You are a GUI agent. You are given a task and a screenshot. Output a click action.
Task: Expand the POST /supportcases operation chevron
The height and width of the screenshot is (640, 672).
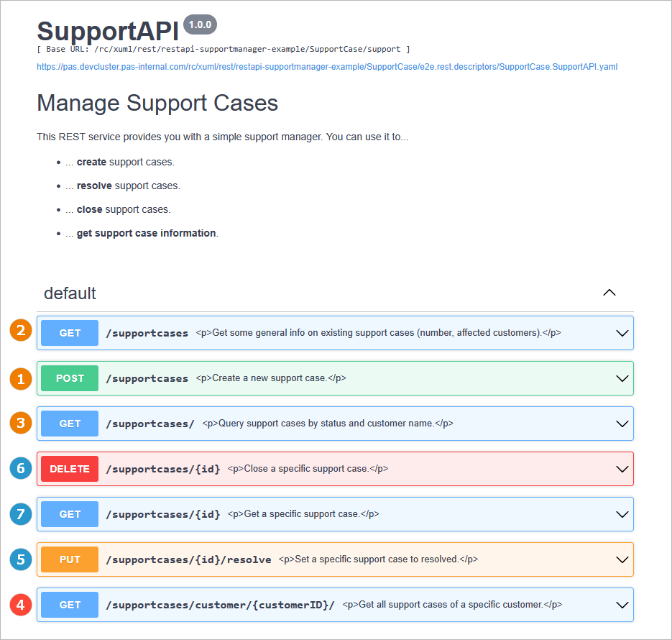tap(622, 378)
